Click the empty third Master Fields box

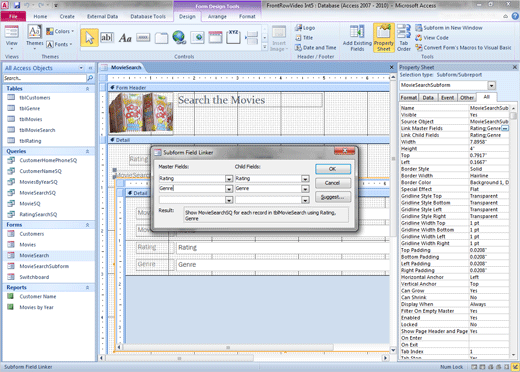(192, 200)
